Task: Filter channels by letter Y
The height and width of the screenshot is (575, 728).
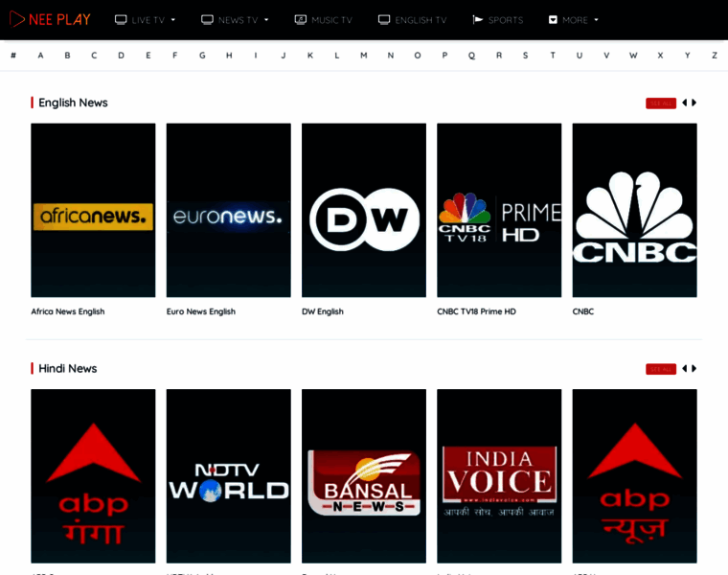Action: pos(687,56)
